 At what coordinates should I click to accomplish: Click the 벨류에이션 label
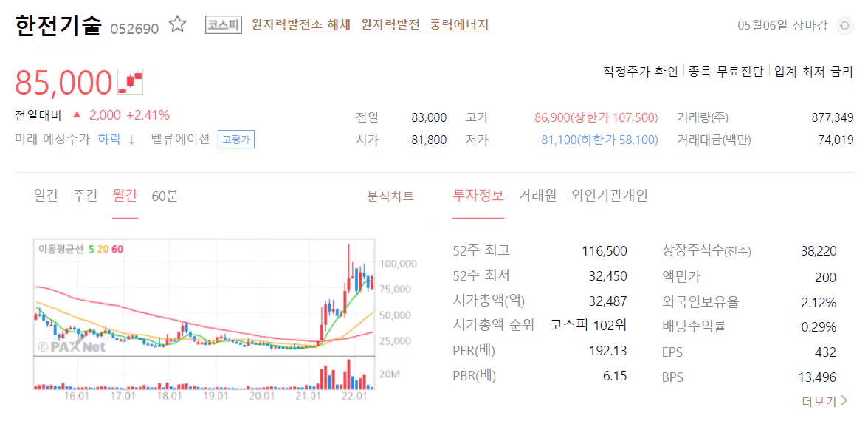[180, 139]
